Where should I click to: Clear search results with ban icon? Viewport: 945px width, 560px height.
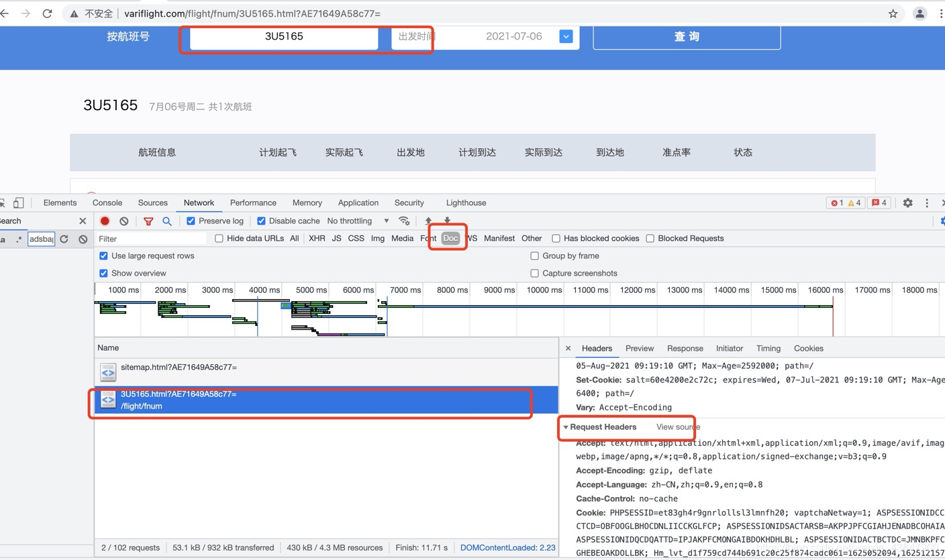click(x=83, y=239)
